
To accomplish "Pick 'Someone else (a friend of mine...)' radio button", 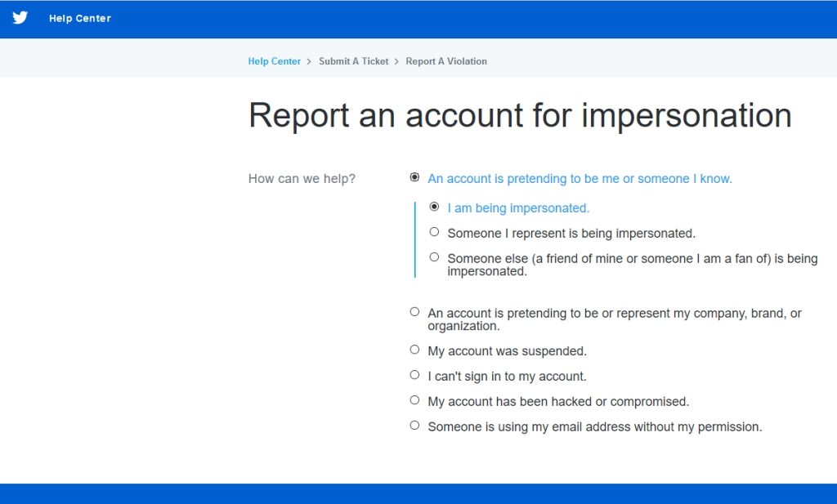I will (x=434, y=256).
